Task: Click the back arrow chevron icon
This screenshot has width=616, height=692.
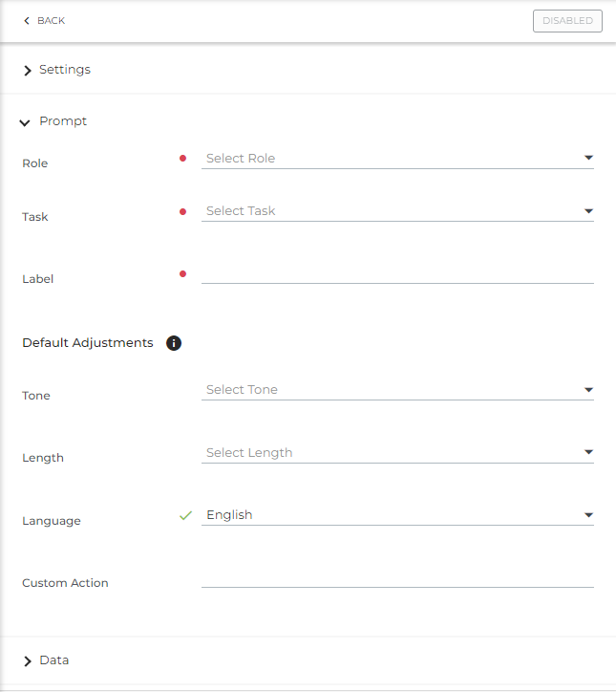Action: tap(27, 21)
